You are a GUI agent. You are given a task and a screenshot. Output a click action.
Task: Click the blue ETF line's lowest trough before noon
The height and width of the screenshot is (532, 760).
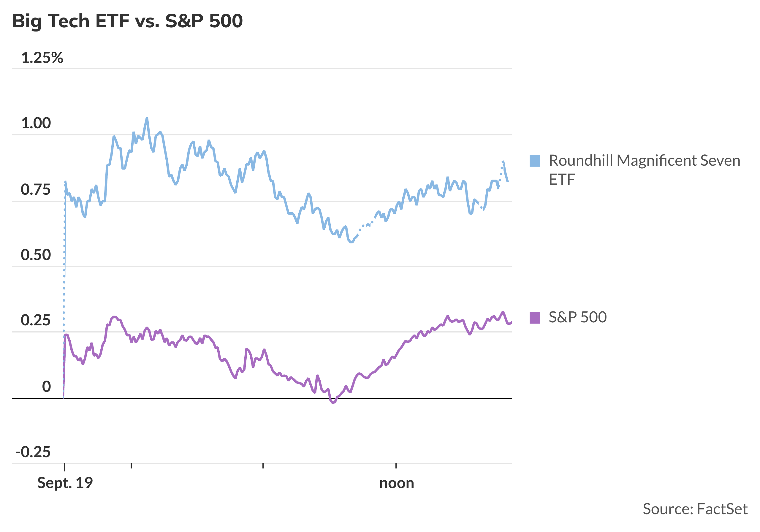point(351,242)
